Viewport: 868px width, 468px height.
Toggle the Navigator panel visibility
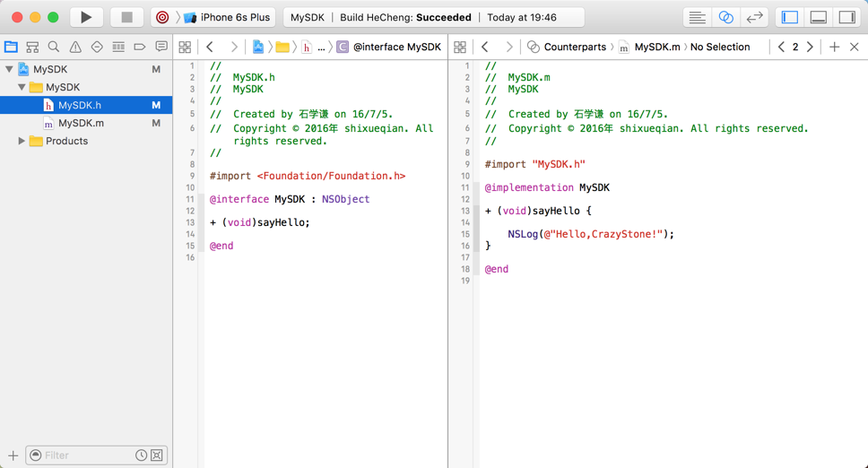tap(789, 18)
